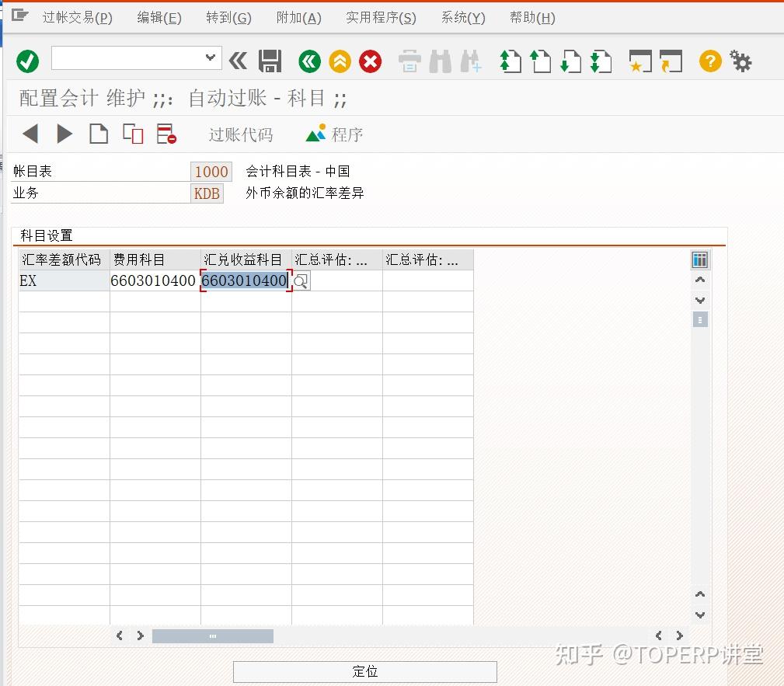Click the 过账代码 button

(x=241, y=134)
